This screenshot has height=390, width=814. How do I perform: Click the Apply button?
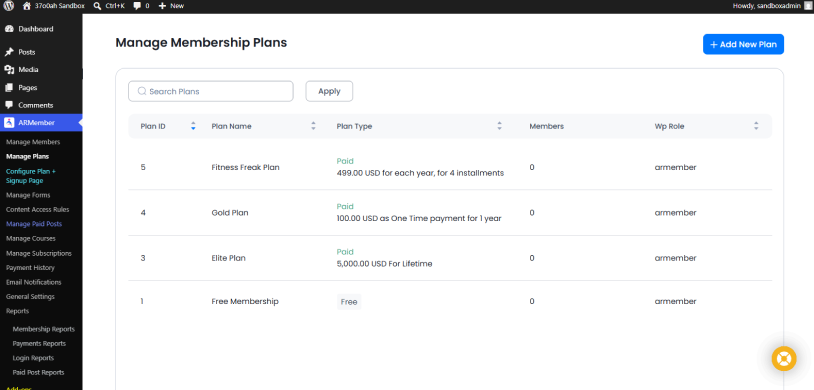(329, 91)
